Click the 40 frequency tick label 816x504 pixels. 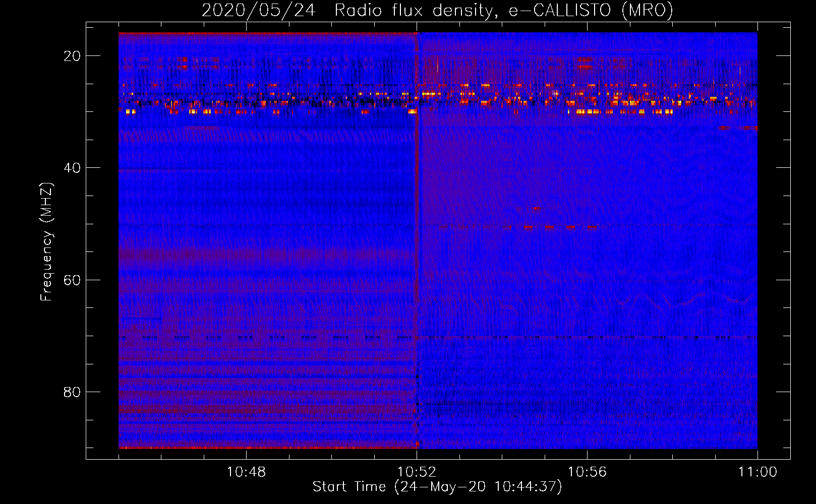(72, 168)
